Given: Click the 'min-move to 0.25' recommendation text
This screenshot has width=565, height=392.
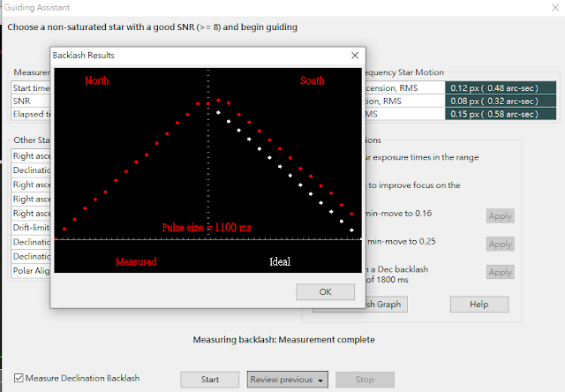Looking at the screenshot, I should [x=402, y=241].
